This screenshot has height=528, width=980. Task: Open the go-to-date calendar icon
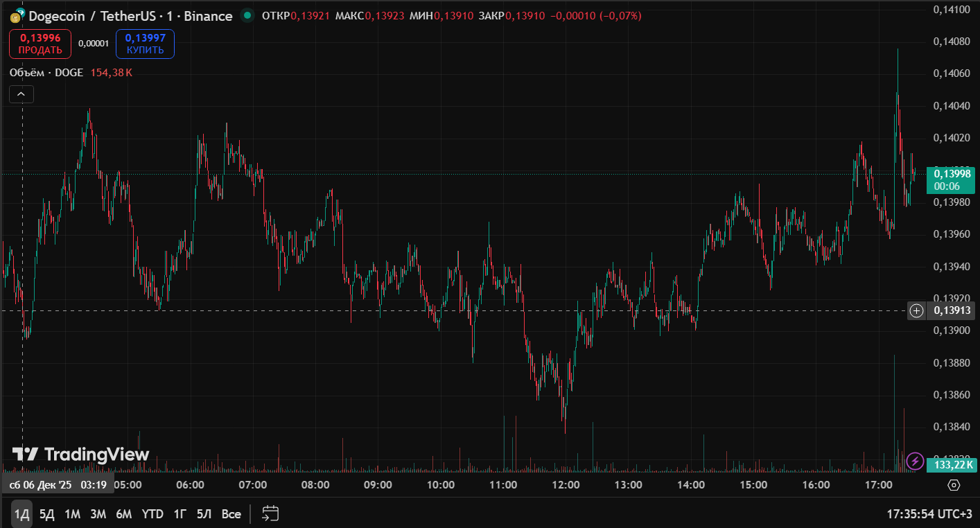(270, 513)
